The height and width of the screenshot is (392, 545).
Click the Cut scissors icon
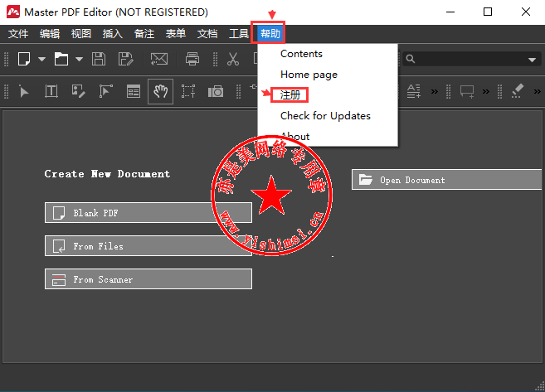[x=233, y=59]
